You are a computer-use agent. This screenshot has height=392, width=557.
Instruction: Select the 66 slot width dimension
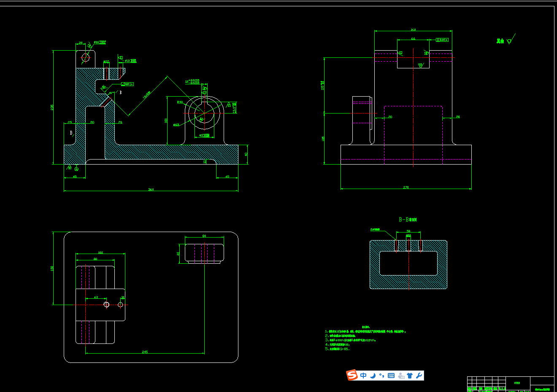[413, 39]
